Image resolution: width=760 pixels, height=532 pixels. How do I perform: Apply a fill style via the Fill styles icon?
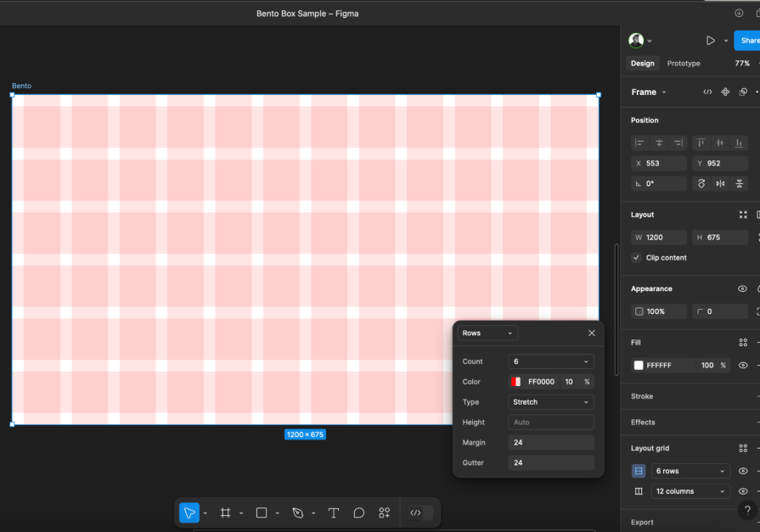[743, 342]
